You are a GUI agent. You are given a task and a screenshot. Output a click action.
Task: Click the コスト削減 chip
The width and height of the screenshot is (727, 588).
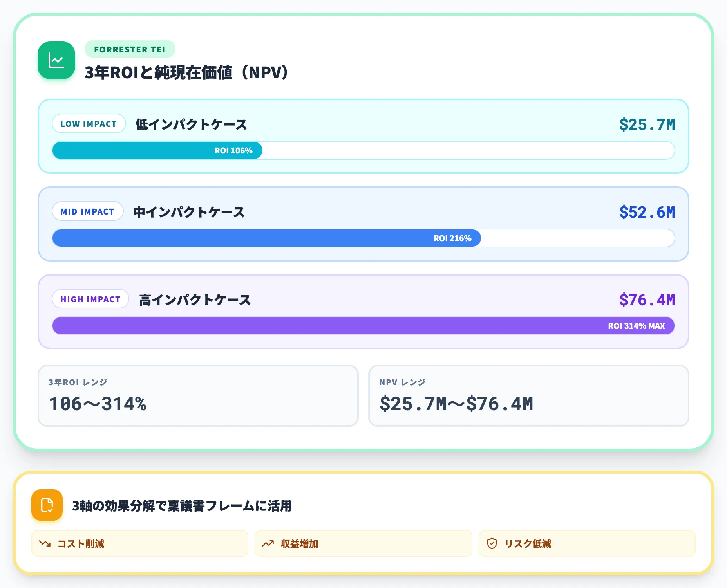tap(140, 543)
